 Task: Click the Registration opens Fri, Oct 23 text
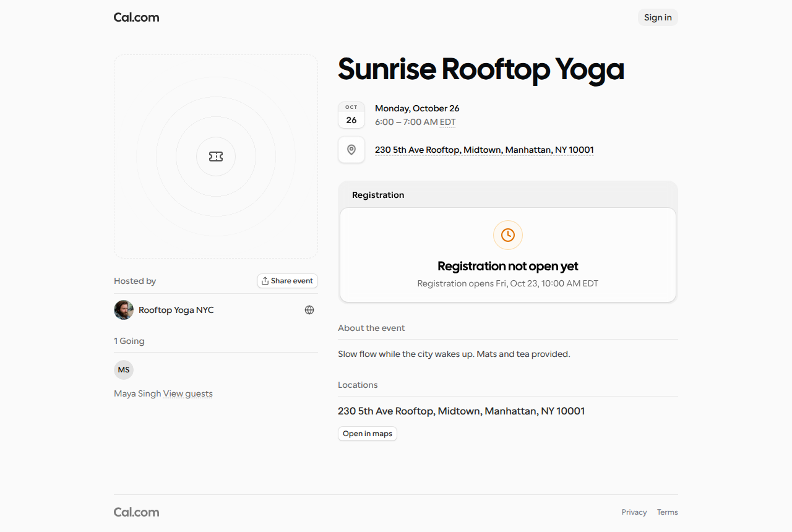pyautogui.click(x=508, y=283)
